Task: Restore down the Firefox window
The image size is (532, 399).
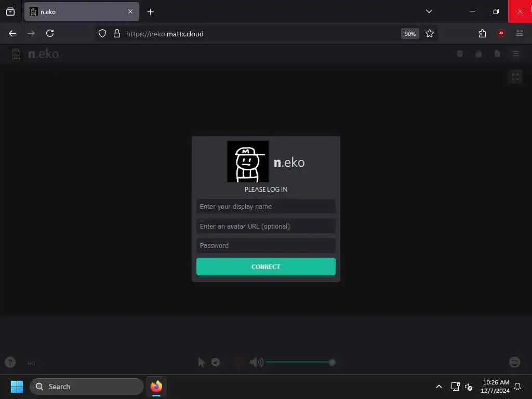Action: tap(496, 11)
